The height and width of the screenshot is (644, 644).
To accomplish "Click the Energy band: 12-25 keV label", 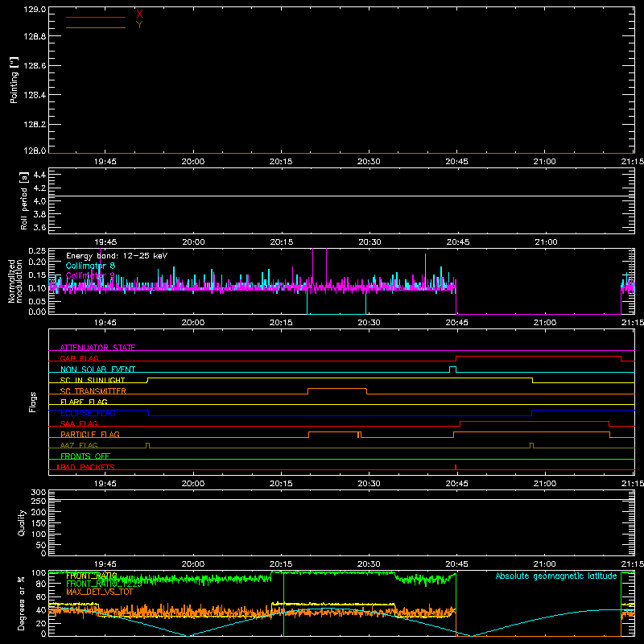I will (x=117, y=256).
